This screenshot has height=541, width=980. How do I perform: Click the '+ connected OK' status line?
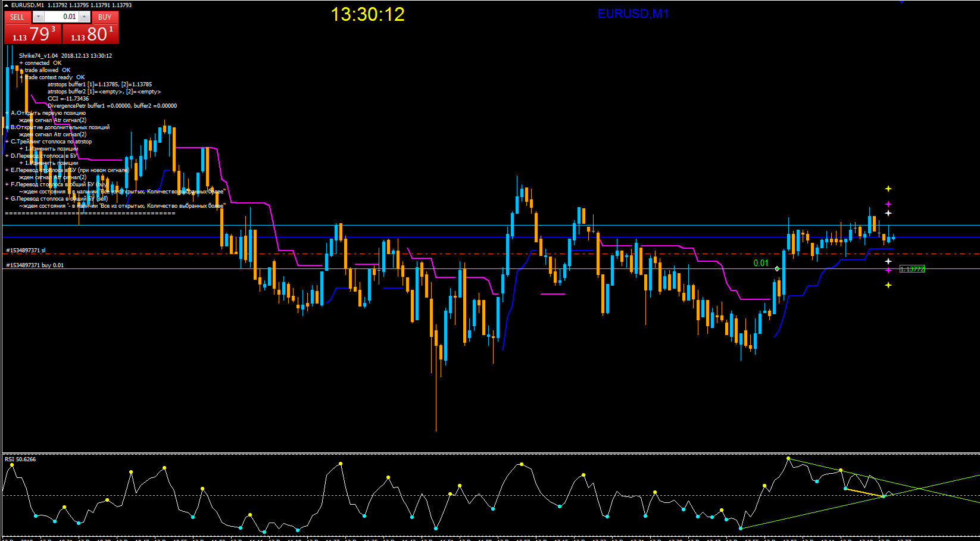40,63
